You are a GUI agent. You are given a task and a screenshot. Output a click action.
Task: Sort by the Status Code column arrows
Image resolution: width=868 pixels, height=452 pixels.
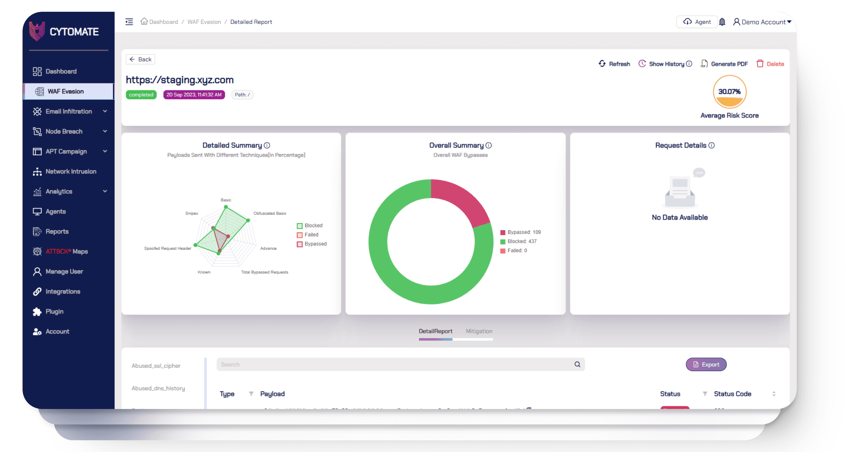click(x=774, y=394)
